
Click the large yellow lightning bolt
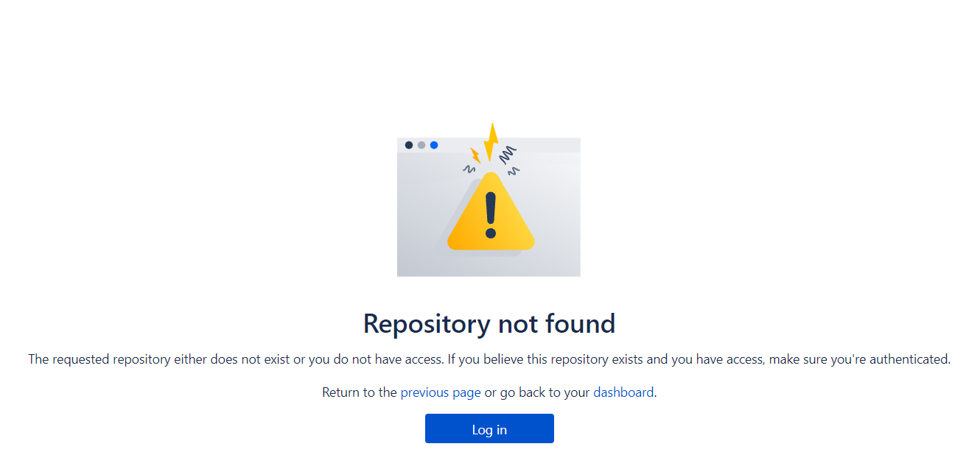(491, 141)
